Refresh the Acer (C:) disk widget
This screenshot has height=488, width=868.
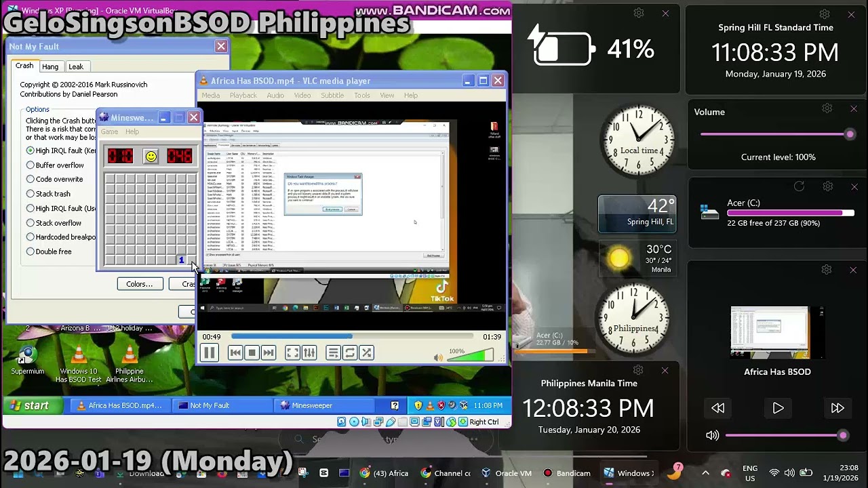tap(799, 186)
